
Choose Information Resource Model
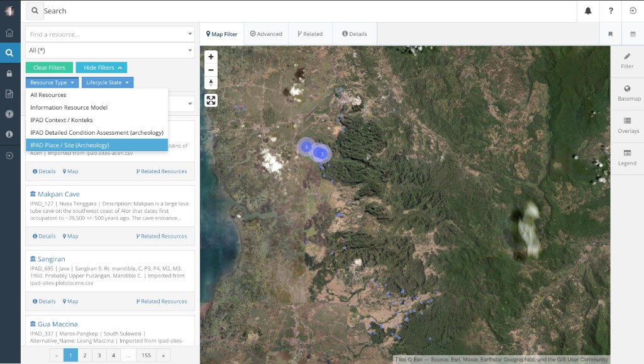tap(97, 107)
